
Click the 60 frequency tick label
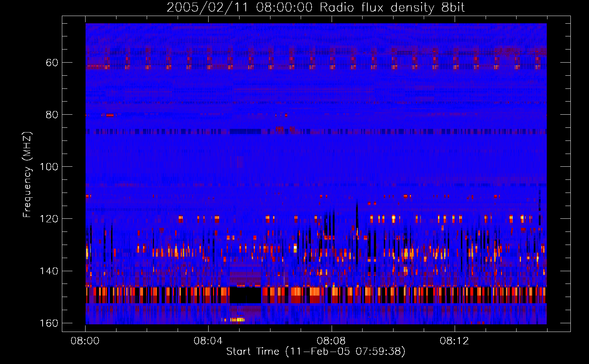pyautogui.click(x=52, y=63)
